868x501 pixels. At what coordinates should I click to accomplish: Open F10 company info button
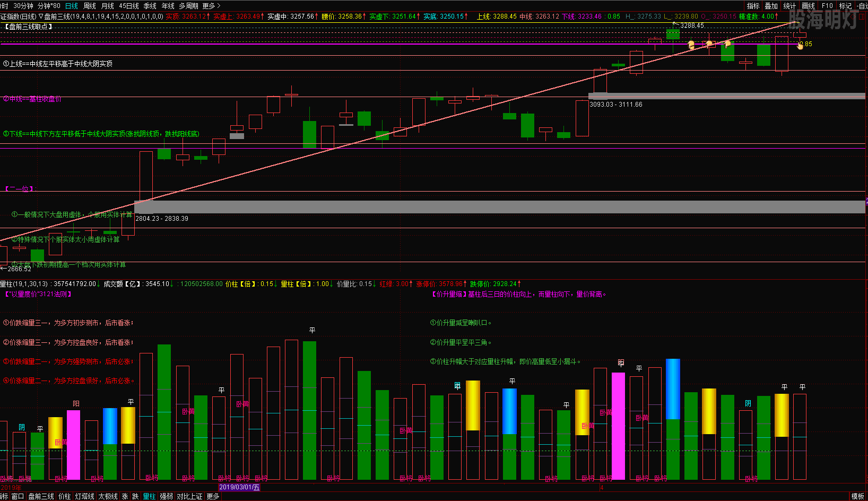coord(827,6)
